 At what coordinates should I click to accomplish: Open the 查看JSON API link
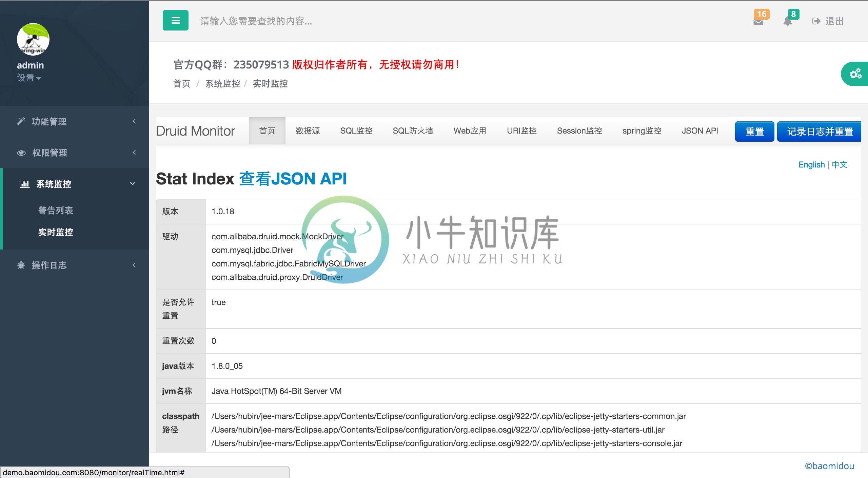(293, 179)
